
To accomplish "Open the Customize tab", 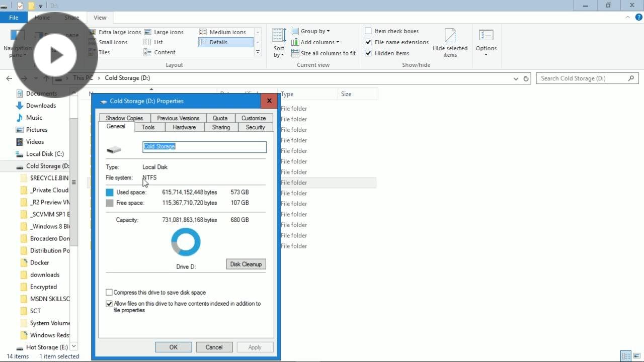I will 254,118.
